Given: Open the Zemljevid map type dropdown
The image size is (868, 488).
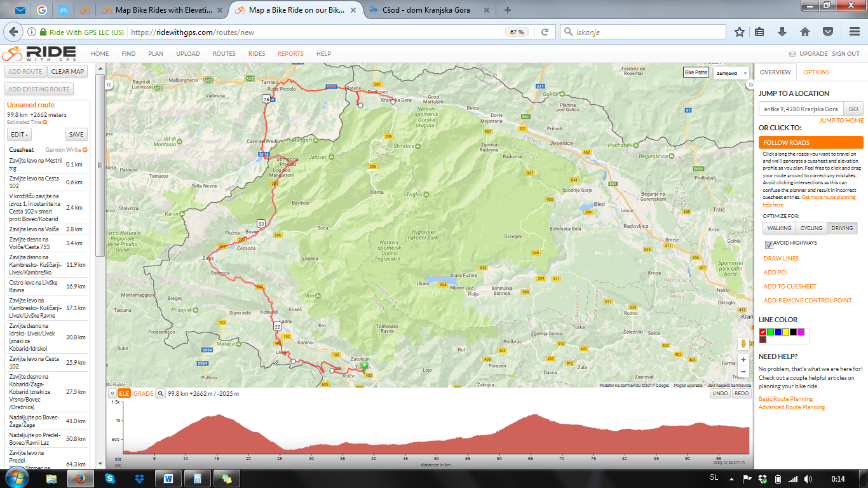Looking at the screenshot, I should pos(730,73).
